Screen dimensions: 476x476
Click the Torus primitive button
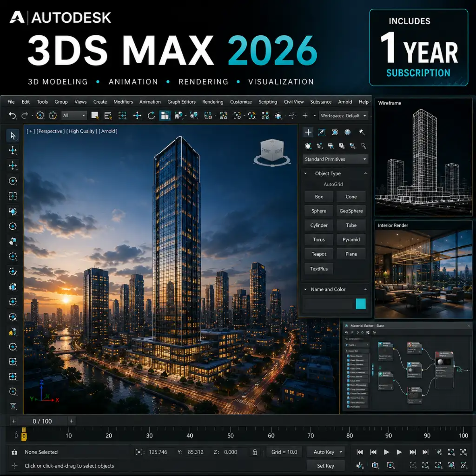(x=319, y=240)
